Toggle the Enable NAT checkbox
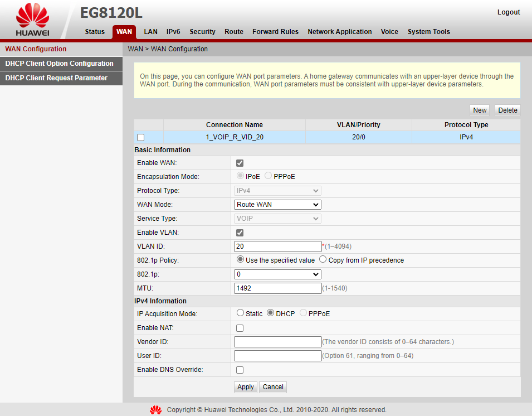The image size is (532, 416). (x=240, y=328)
